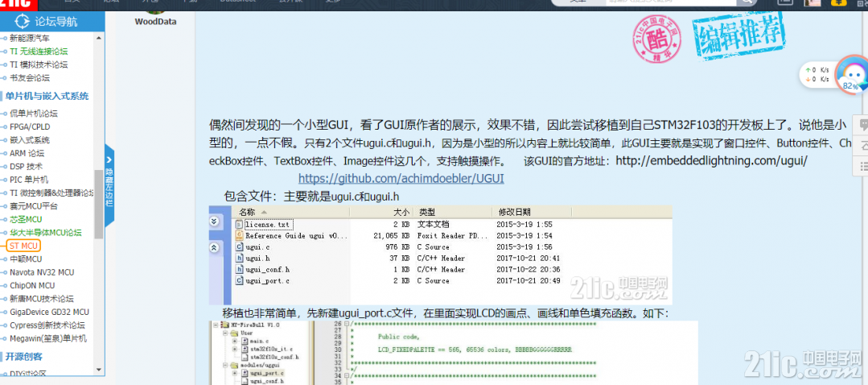Viewport: 868px width, 385px height.
Task: Click the 论坛导航 compass icon
Action: [23, 22]
